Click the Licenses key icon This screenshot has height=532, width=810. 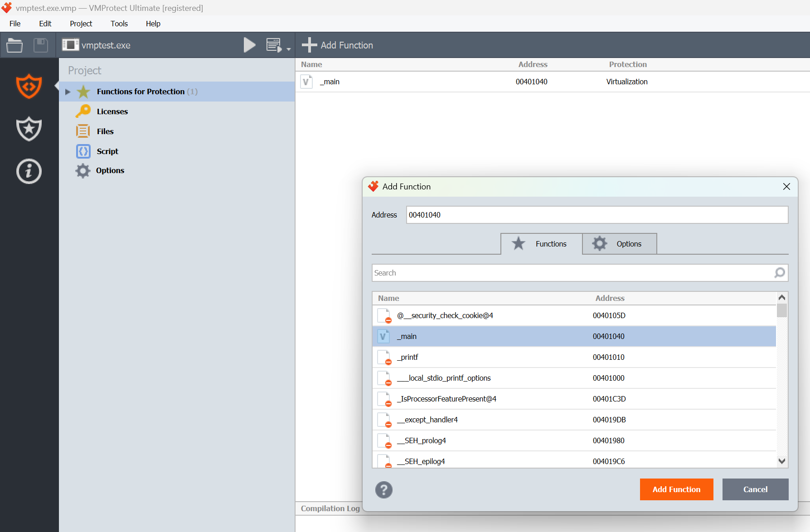click(83, 111)
